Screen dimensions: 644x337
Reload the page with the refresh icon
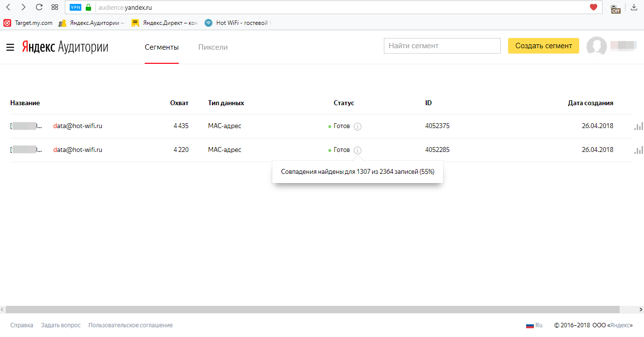tap(39, 7)
